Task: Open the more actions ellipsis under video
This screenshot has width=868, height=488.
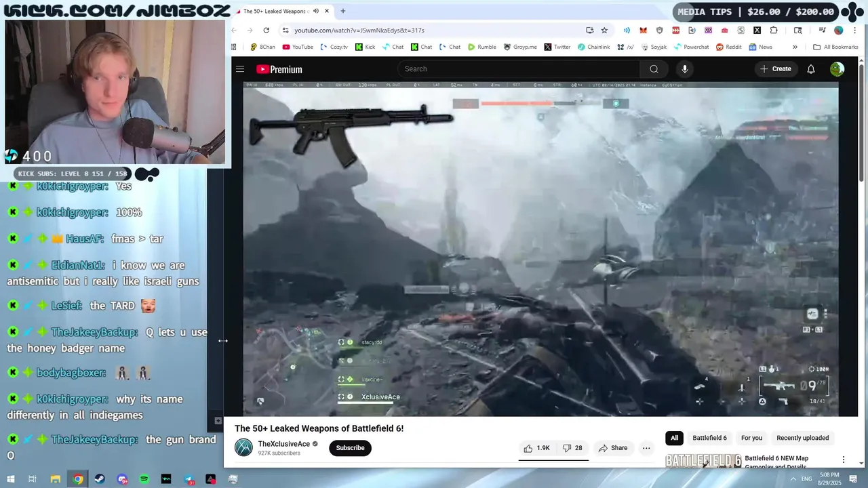Action: [x=646, y=448]
